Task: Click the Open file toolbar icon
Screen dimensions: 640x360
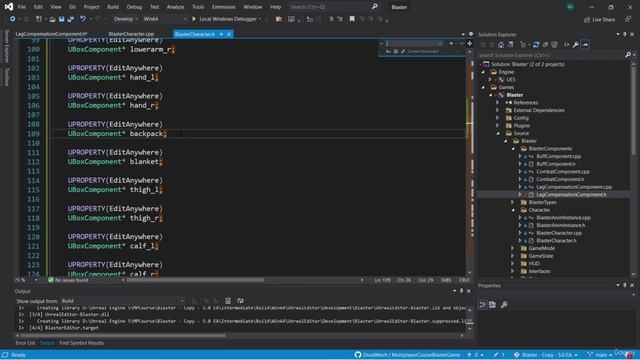Action: [52, 19]
